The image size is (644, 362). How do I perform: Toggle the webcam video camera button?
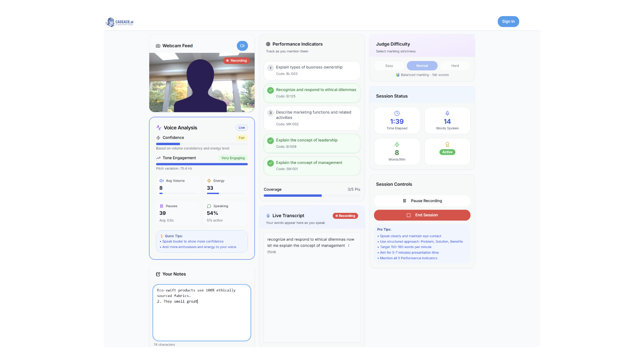click(x=242, y=46)
